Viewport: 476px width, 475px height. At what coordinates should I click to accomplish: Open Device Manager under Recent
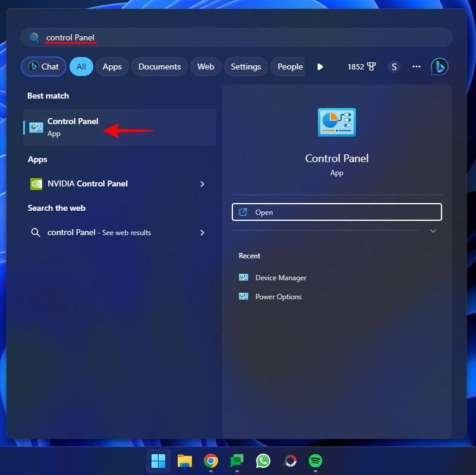pos(279,277)
